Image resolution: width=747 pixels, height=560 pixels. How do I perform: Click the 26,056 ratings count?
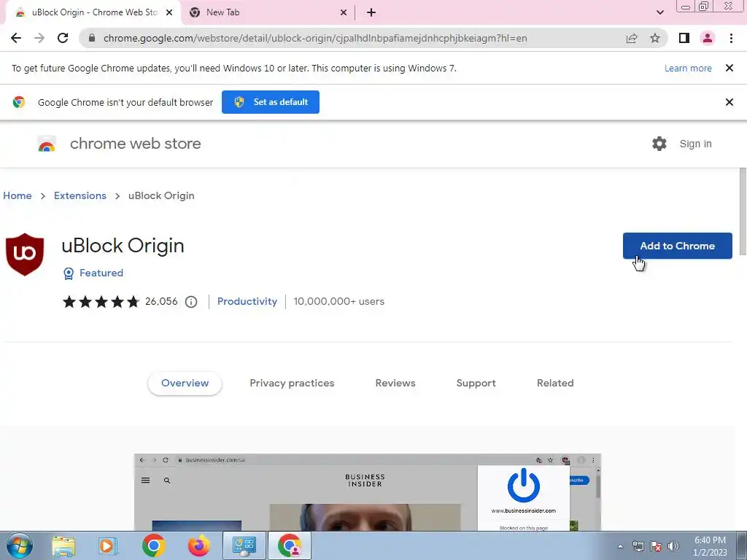tap(161, 301)
